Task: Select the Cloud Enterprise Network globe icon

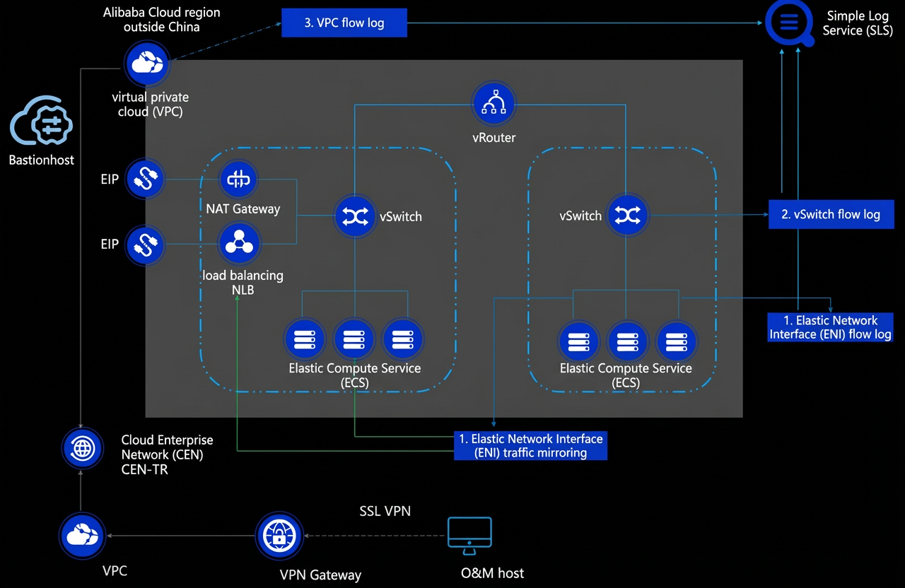Action: (x=82, y=448)
